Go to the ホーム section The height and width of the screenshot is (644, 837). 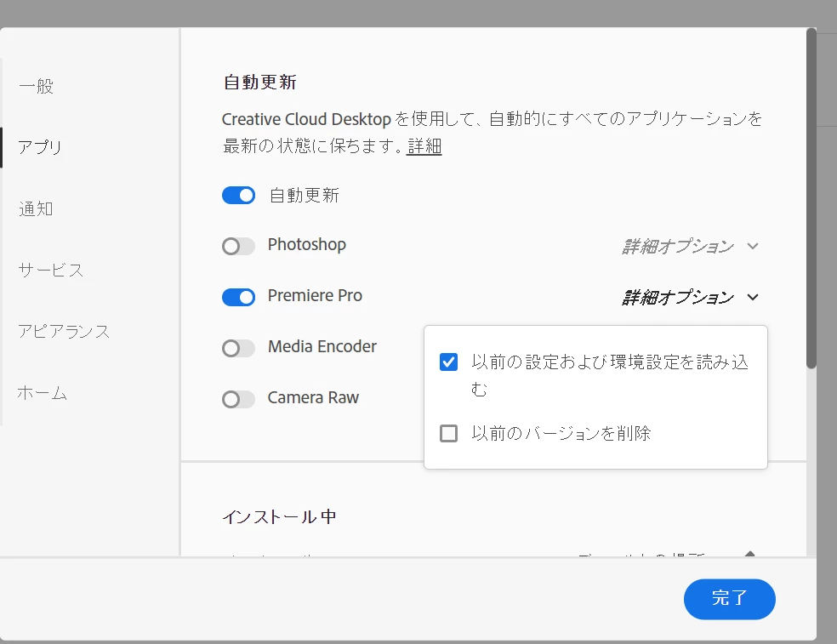(x=43, y=393)
